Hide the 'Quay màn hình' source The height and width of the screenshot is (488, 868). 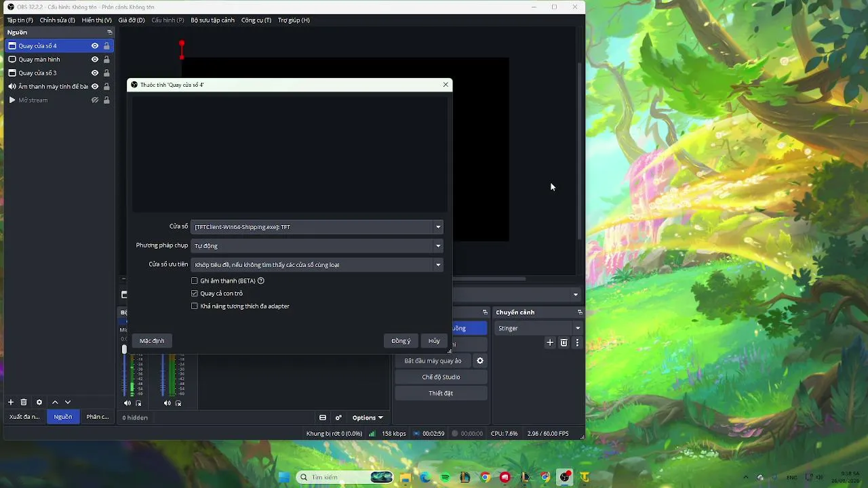[95, 60]
